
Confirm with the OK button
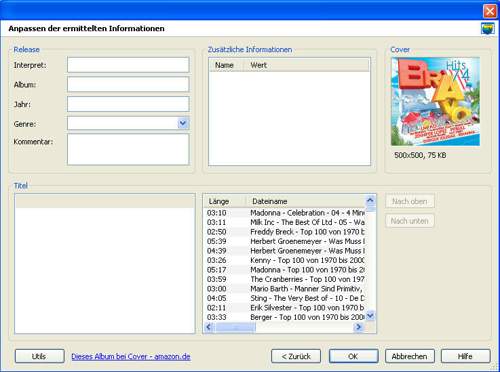(x=353, y=356)
